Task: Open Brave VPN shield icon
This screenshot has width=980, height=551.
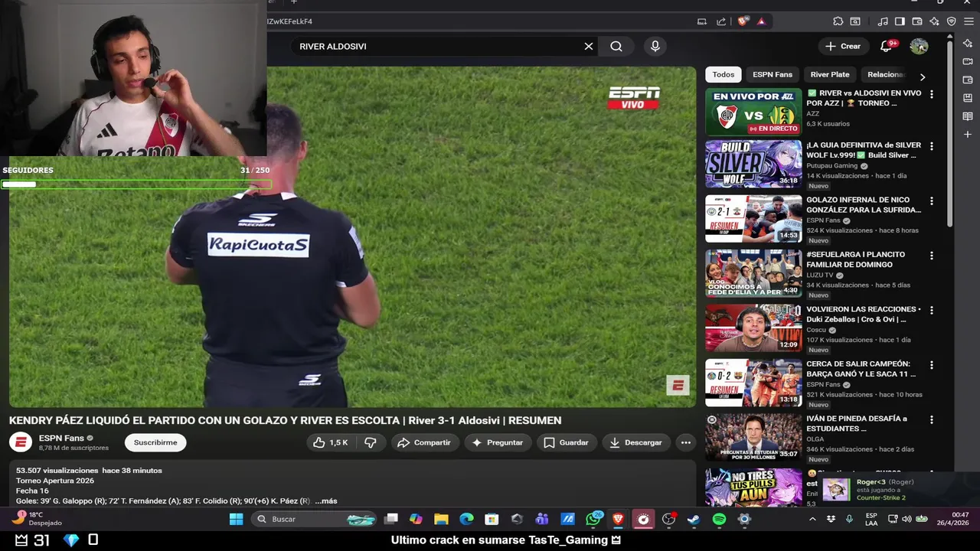Action: point(952,21)
